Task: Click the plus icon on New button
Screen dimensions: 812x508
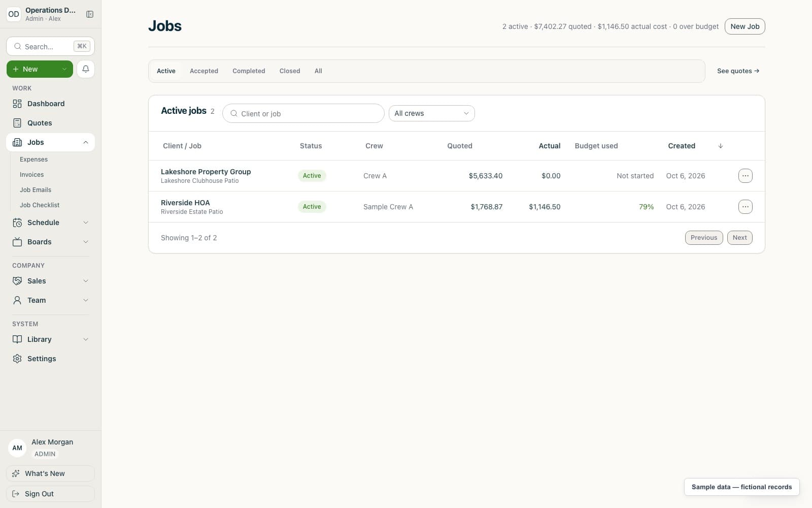Action: (x=16, y=69)
